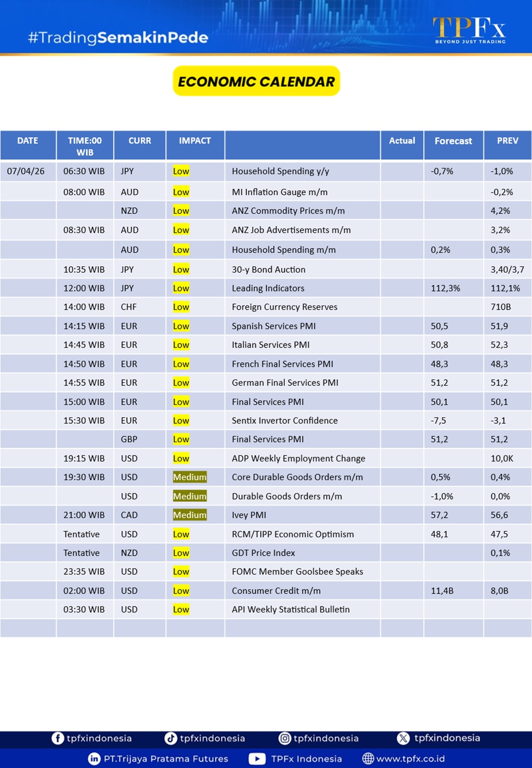Click the #TradingSemakinPede hashtag
Screen dimensions: 532x768
click(118, 38)
